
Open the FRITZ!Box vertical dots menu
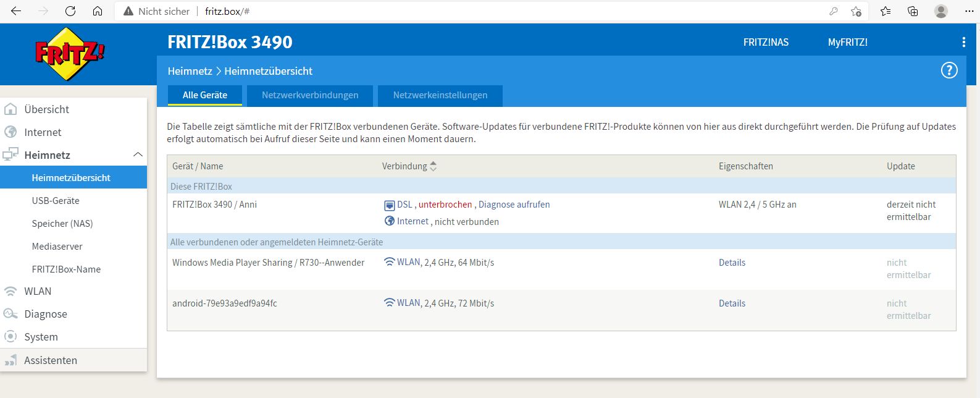963,42
